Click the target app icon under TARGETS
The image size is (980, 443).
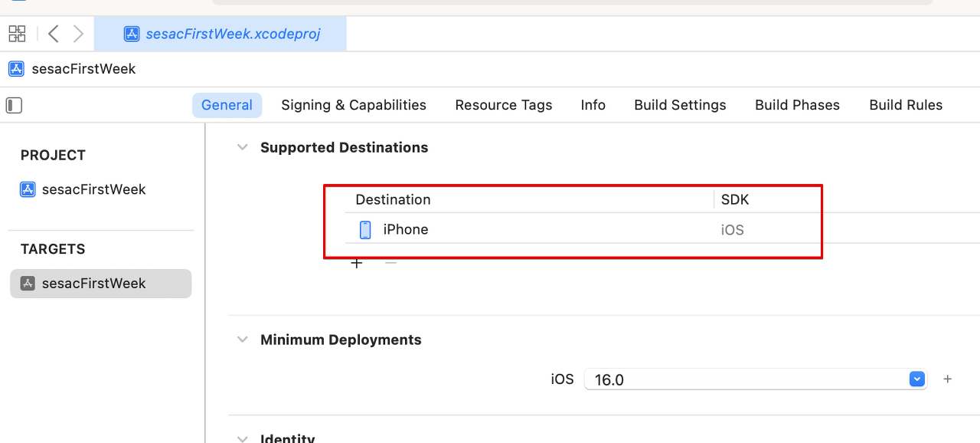28,284
